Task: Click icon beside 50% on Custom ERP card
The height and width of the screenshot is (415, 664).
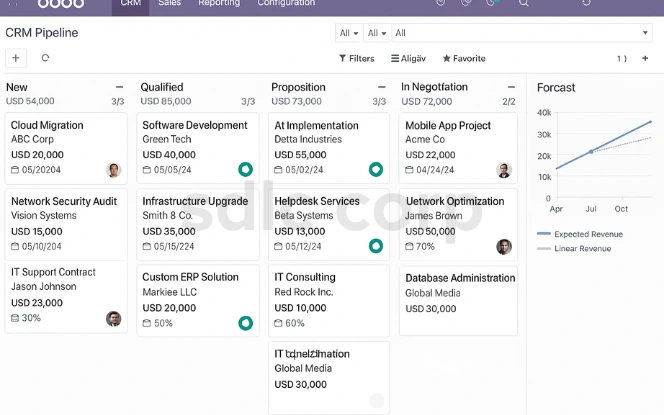Action: click(147, 323)
